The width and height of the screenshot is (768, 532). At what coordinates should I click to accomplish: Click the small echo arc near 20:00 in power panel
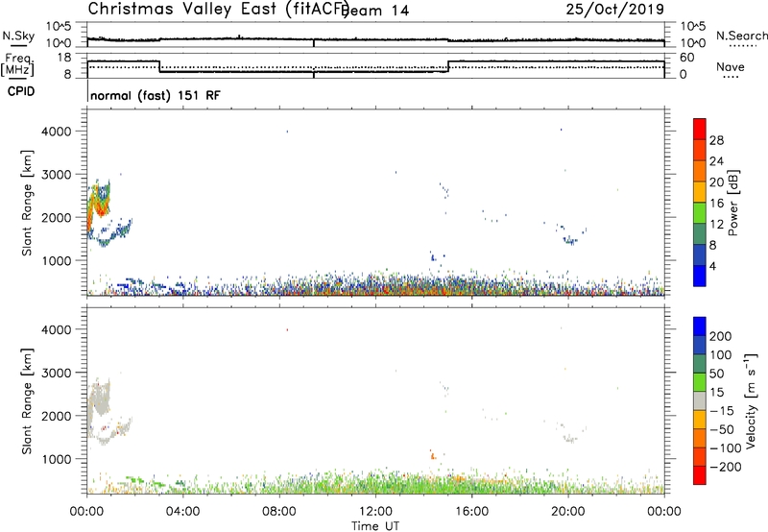(569, 239)
